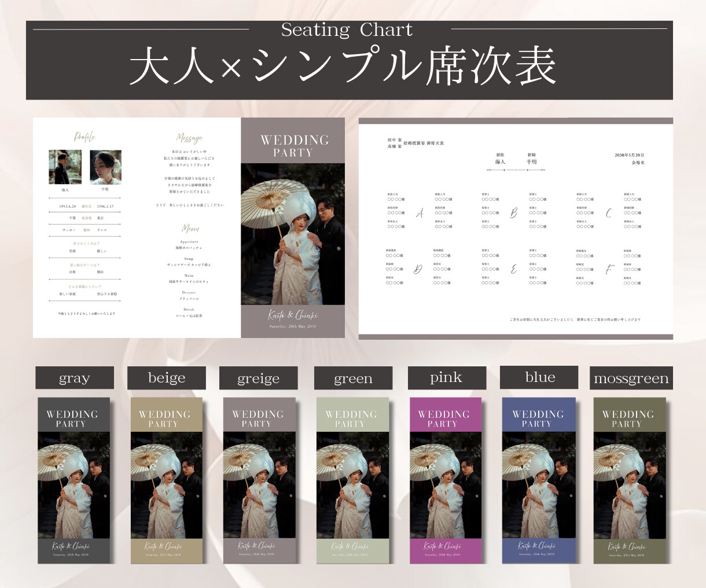Click the blue color label
This screenshot has width=706, height=588.
(540, 377)
